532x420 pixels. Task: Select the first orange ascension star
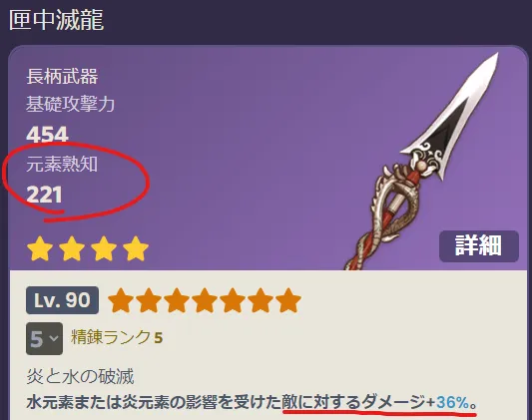point(121,300)
